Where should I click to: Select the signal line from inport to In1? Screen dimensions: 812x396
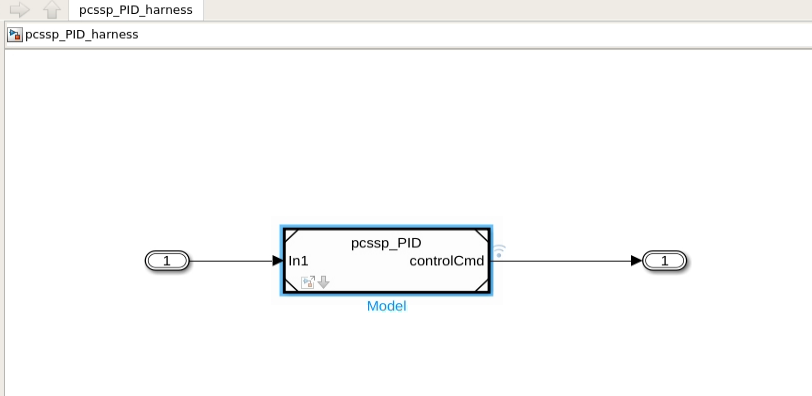click(236, 261)
